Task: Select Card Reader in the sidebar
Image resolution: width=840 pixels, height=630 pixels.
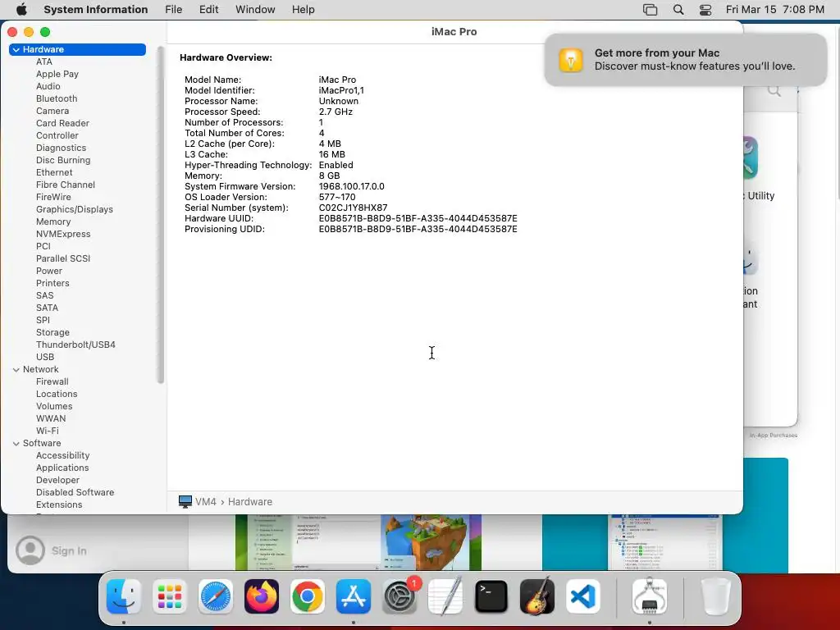Action: click(62, 123)
